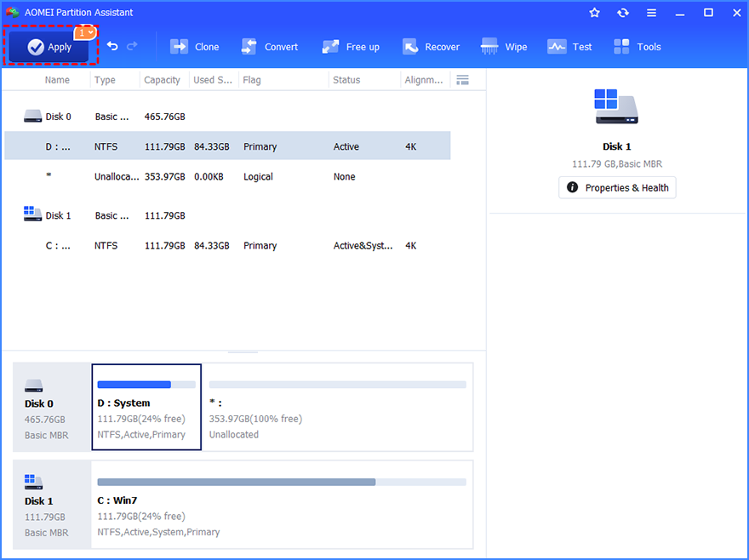Open the Free up menu
Screen dimensions: 749x560
(x=351, y=47)
